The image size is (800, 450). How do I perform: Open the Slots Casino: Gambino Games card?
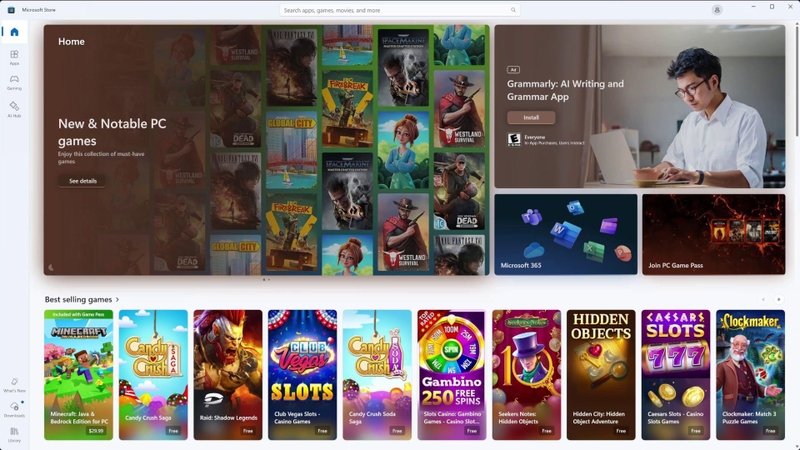point(452,375)
